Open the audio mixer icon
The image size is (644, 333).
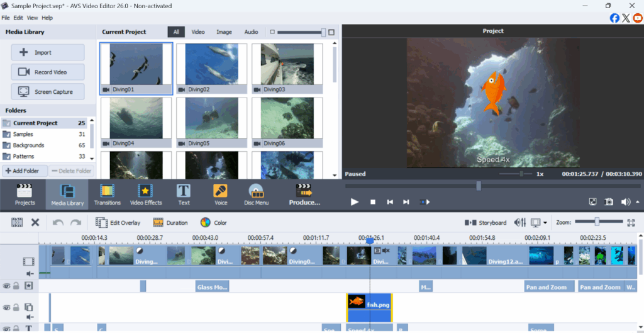point(520,222)
